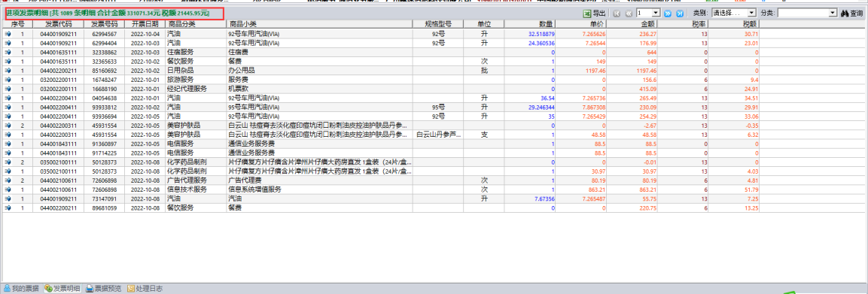Go to the previous page arrow
Viewport: 868px width, 294px height.
629,13
